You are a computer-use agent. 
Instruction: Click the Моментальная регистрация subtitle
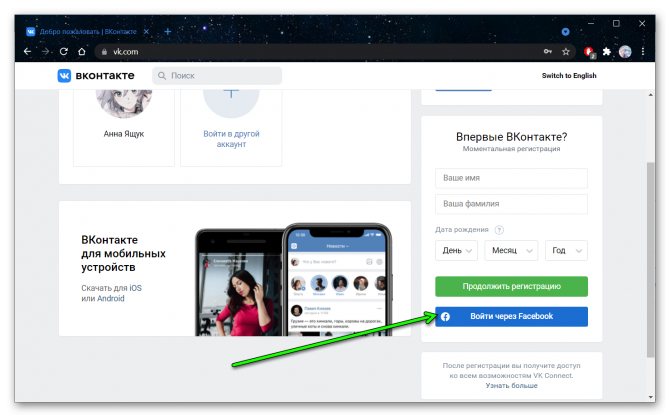pyautogui.click(x=511, y=149)
